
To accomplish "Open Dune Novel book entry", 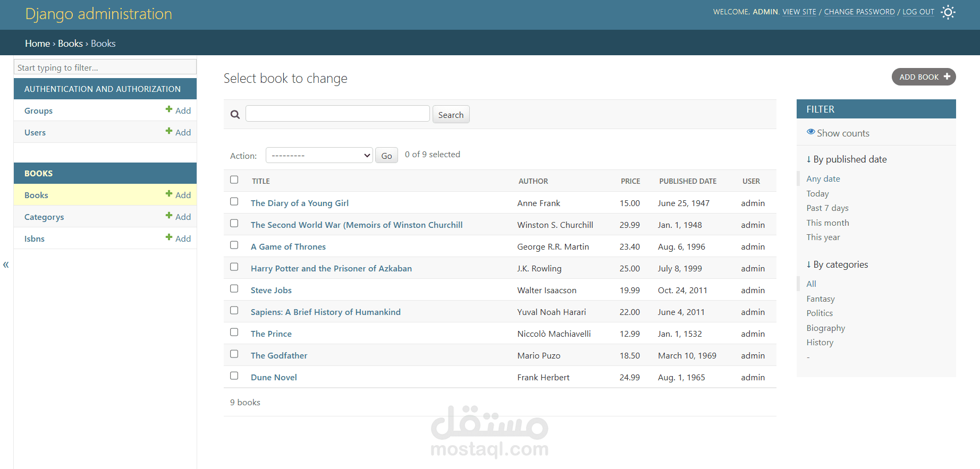I will pyautogui.click(x=274, y=377).
